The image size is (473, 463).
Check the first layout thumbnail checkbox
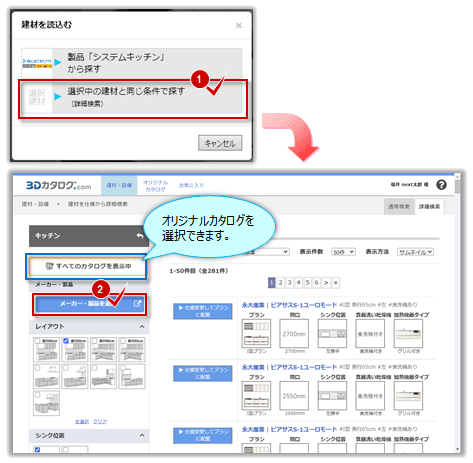(37, 341)
